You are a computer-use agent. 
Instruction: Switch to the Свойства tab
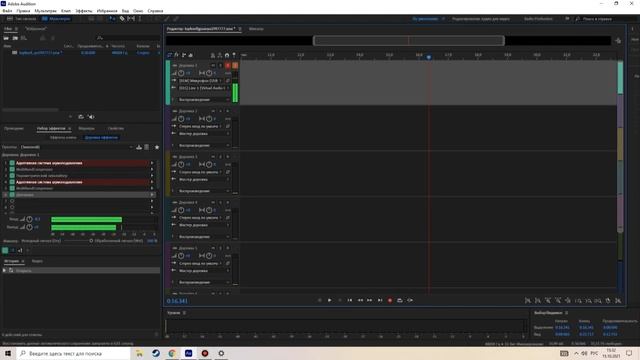click(x=116, y=129)
